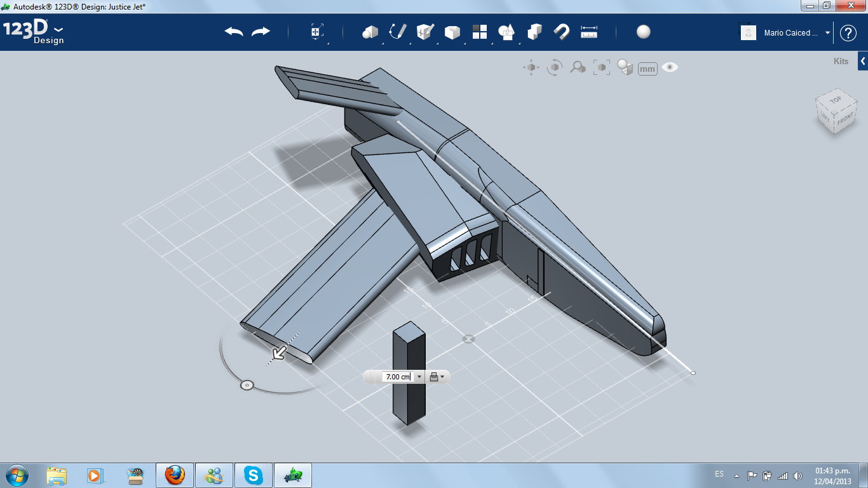Launch Windows Media Player from taskbar
868x488 pixels.
95,475
